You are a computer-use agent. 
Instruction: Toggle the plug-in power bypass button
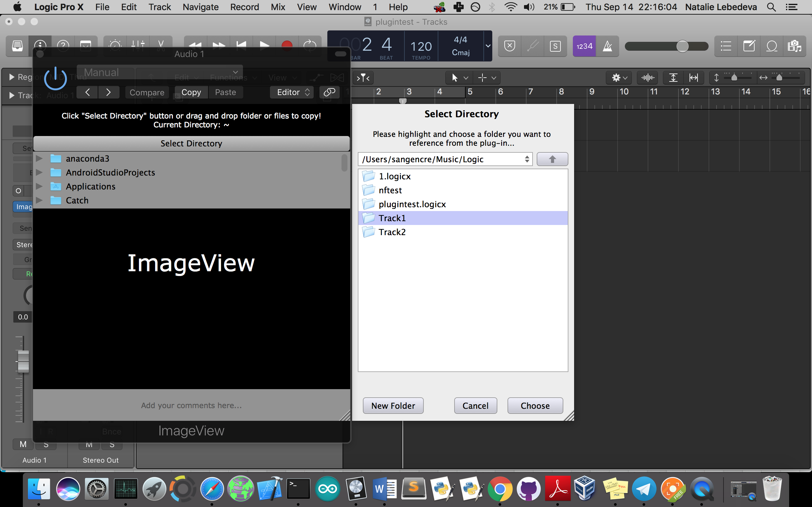click(56, 79)
